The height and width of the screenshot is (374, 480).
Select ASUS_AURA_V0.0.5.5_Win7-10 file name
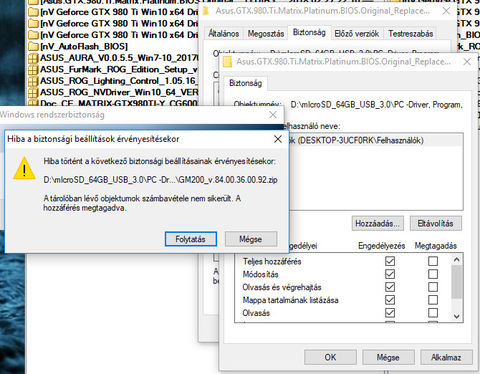119,58
